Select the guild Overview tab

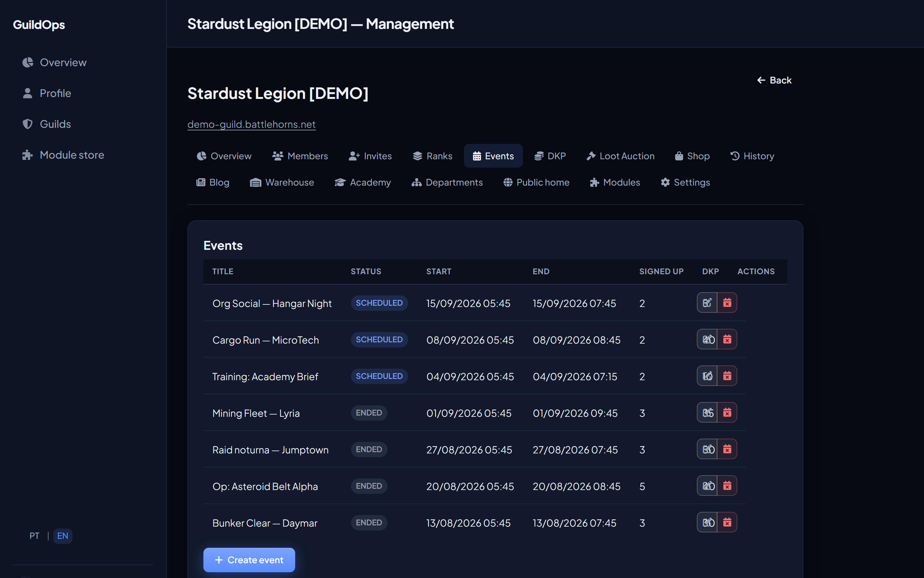point(224,156)
